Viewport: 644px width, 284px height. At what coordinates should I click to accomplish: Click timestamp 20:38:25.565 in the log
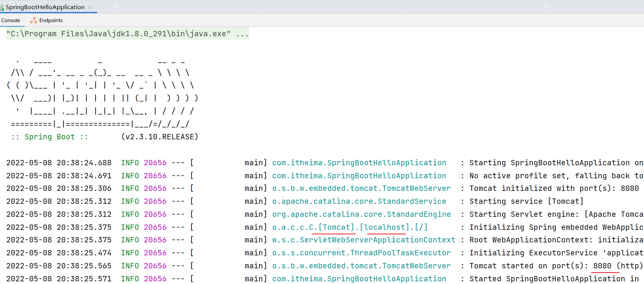84,266
